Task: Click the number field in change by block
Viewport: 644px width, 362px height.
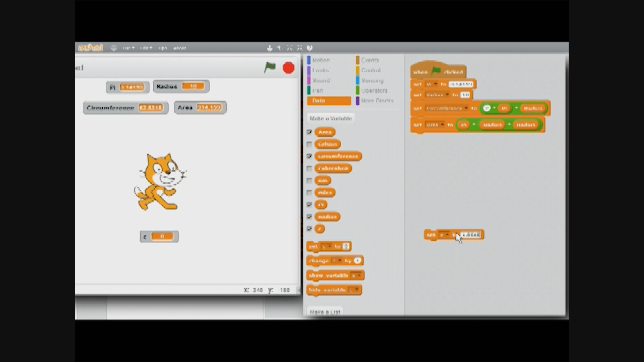Action: tap(358, 260)
